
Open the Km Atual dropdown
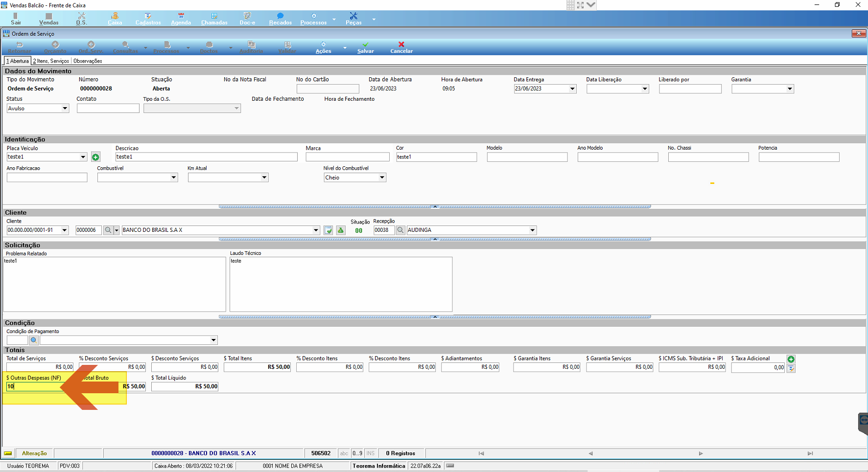[264, 178]
